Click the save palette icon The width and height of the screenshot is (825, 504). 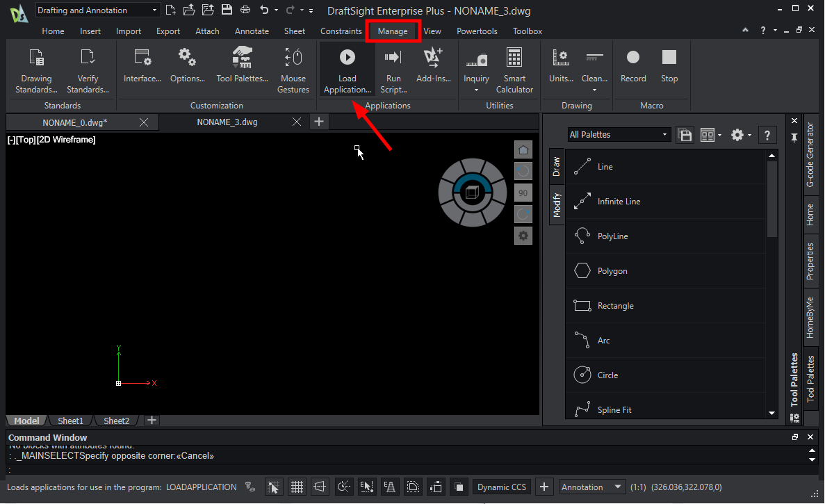(685, 135)
